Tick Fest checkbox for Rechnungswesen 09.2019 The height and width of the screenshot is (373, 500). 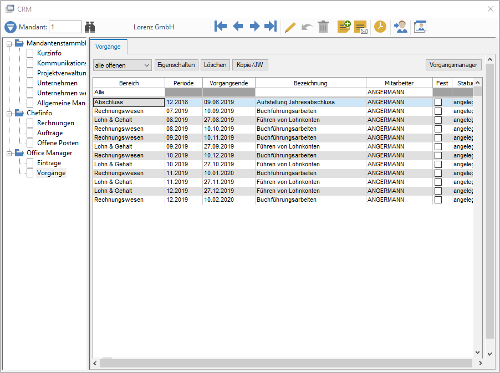click(438, 138)
